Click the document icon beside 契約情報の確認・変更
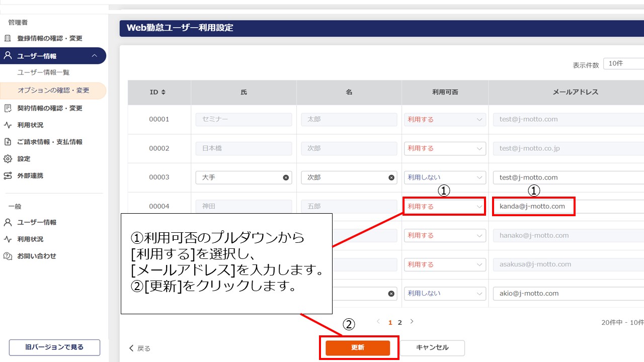This screenshot has width=644, height=362. click(8, 108)
